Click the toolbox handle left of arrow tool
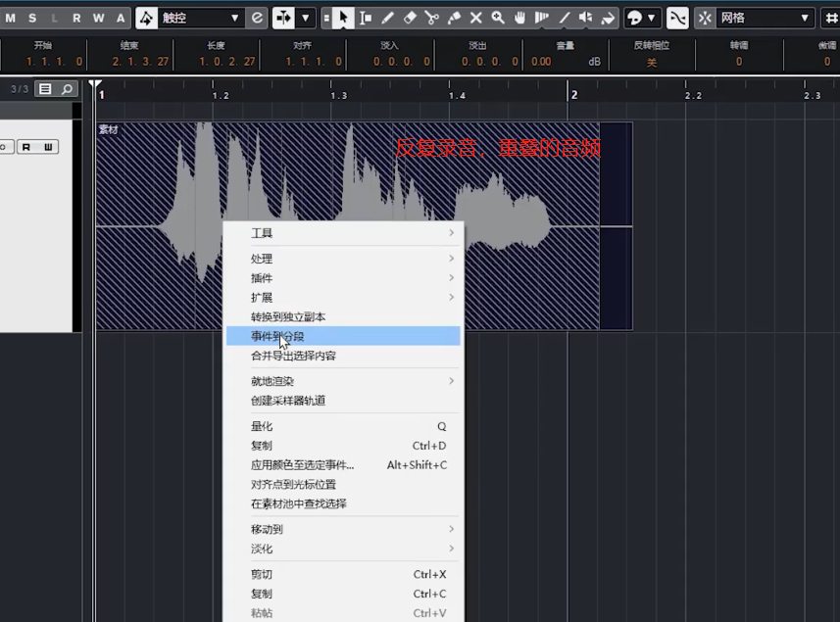Screen dimensions: 840x622 click(326, 19)
